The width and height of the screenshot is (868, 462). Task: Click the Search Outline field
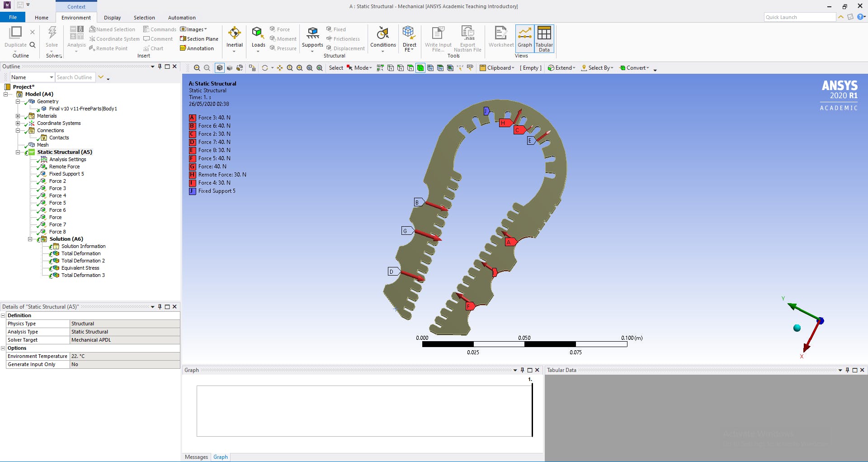click(x=75, y=77)
